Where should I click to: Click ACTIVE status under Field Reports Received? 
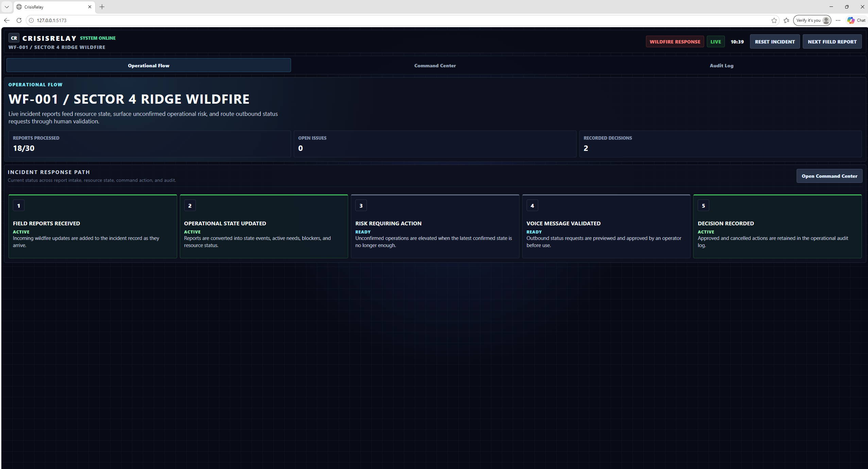pos(21,232)
